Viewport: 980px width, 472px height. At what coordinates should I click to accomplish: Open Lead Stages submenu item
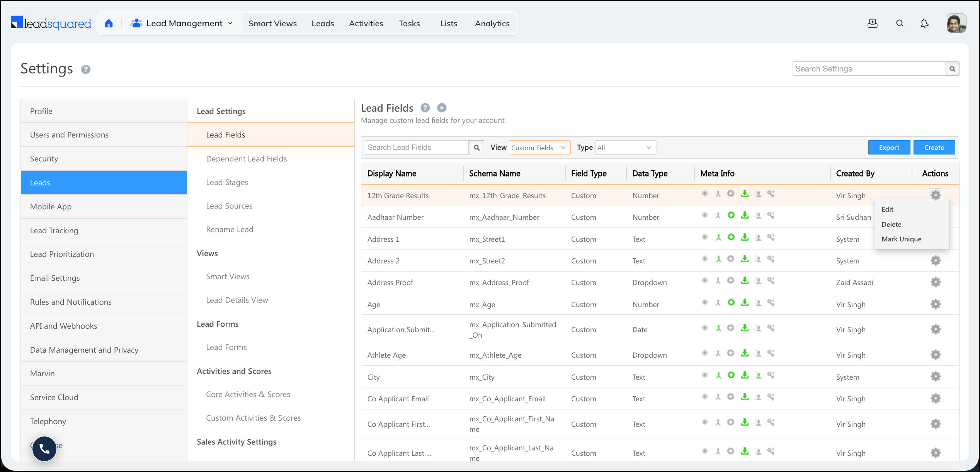point(227,182)
